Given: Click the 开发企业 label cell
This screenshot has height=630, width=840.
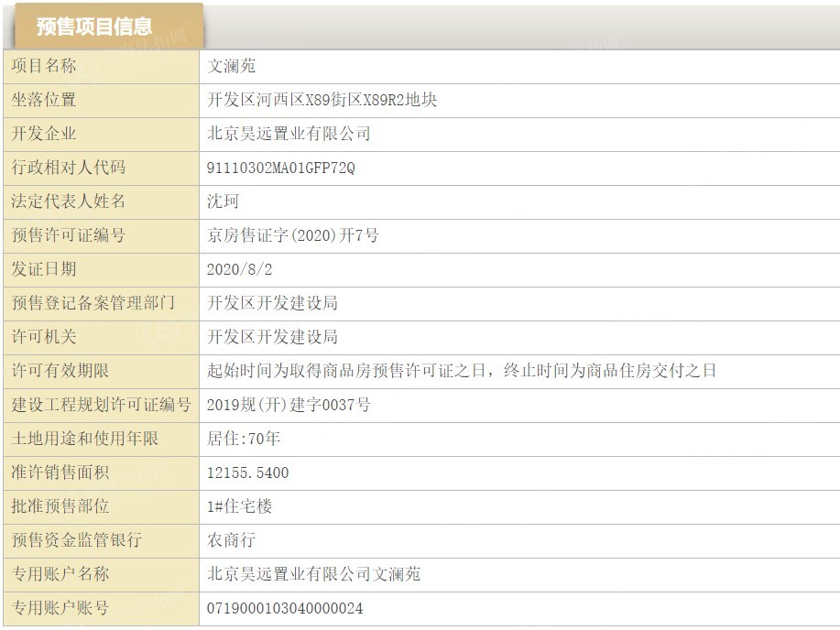Looking at the screenshot, I should pyautogui.click(x=102, y=134).
